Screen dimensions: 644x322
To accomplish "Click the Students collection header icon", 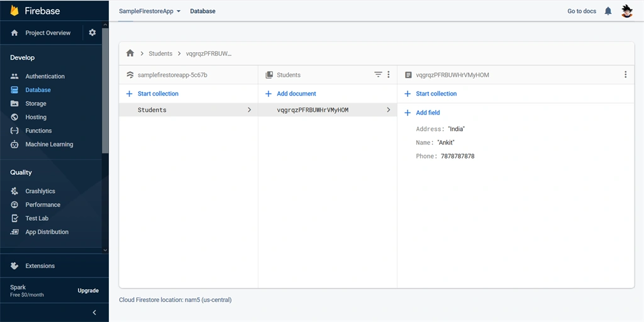I will [x=269, y=75].
